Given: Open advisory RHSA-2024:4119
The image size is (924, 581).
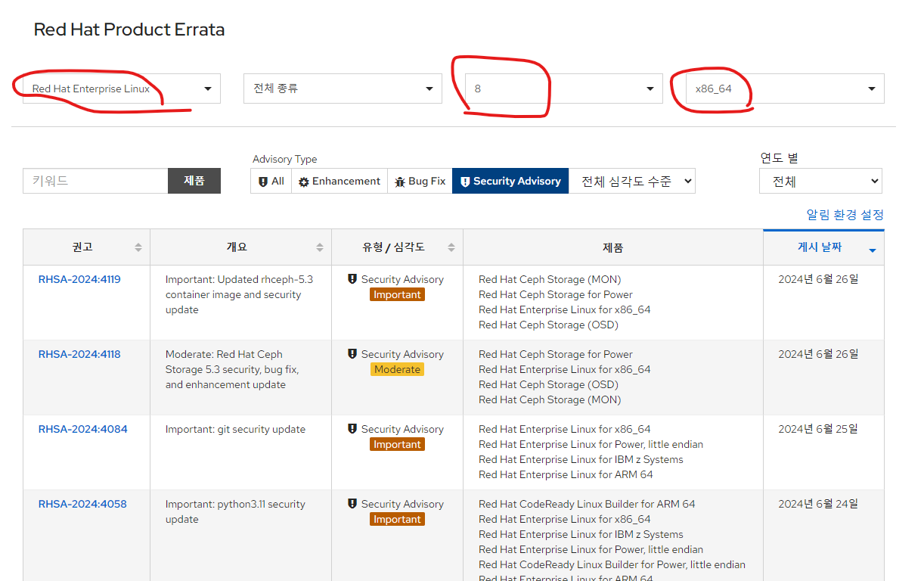Looking at the screenshot, I should 79,279.
